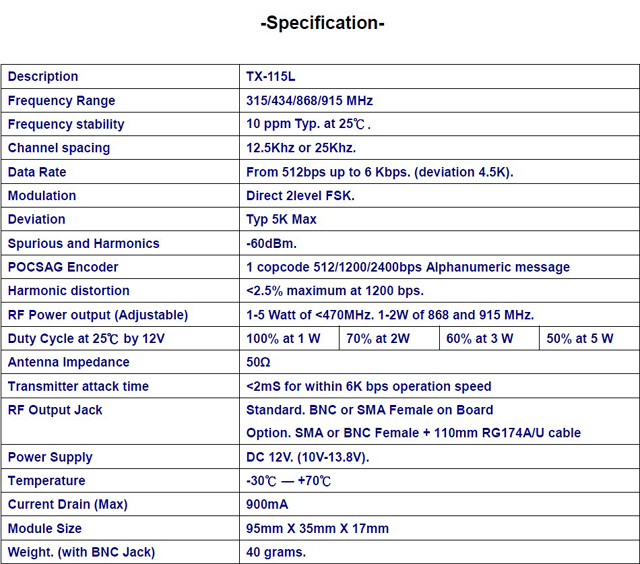Select 'Spurious and Harmonics' label
This screenshot has width=640, height=564.
coord(83,244)
